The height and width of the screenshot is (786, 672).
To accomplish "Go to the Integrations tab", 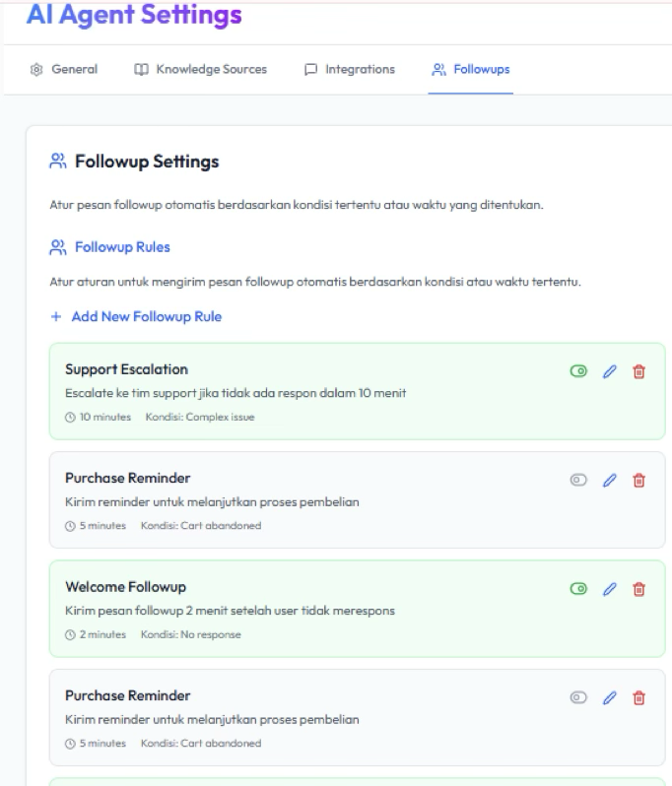I will coord(350,69).
